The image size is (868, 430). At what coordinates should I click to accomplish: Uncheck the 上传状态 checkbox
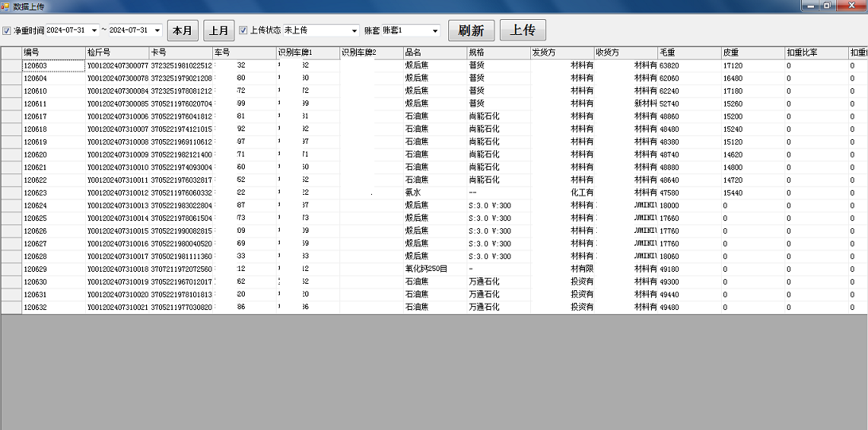tap(244, 31)
